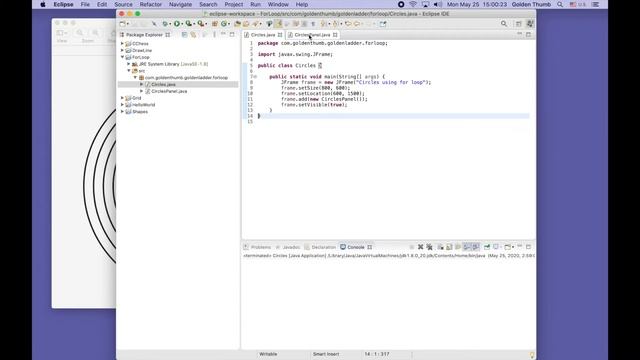Switch to the Javadoc tab
This screenshot has height=360, width=640.
291,247
